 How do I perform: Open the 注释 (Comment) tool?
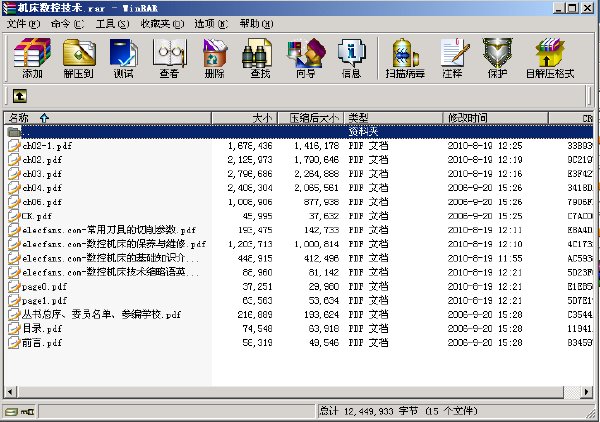pos(453,57)
